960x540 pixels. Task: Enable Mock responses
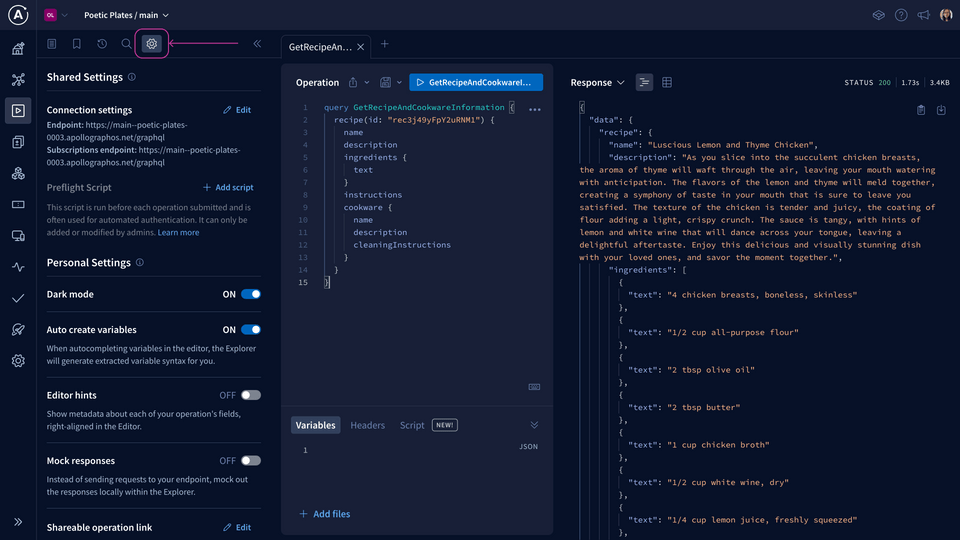coord(250,460)
